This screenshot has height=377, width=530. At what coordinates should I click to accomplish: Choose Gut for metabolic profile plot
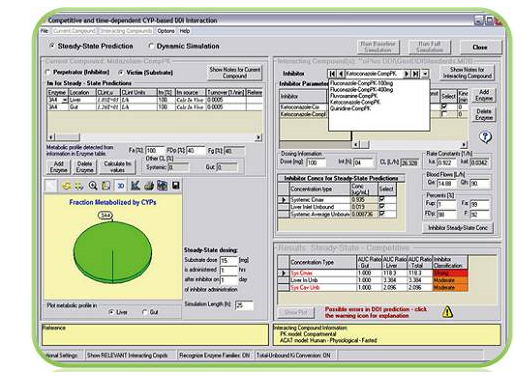(145, 312)
